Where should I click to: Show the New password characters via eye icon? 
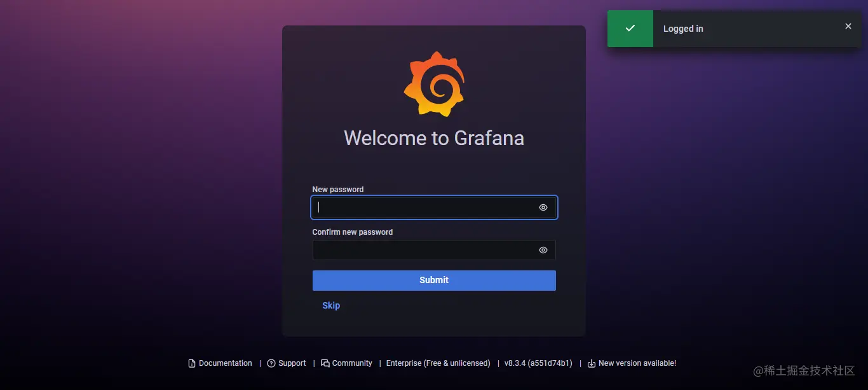tap(543, 207)
